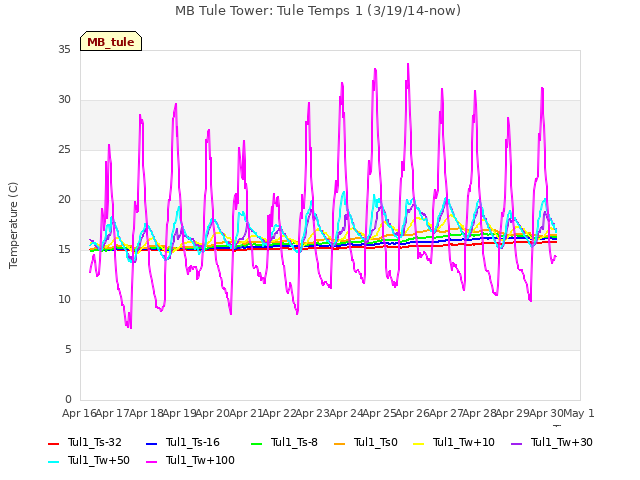Viewport: 640px width, 480px height.
Task: Click the cyan Tul1_Tw+50 legend swatch
Action: [x=53, y=462]
